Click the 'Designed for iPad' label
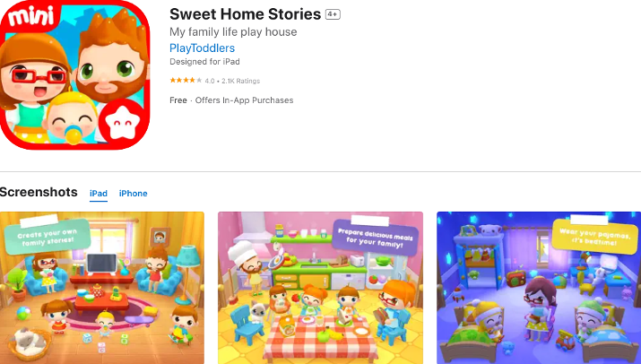The width and height of the screenshot is (641, 364). [204, 62]
